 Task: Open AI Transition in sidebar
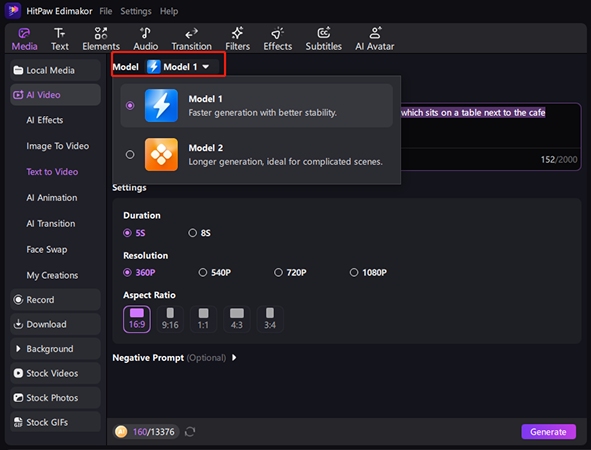click(x=51, y=223)
